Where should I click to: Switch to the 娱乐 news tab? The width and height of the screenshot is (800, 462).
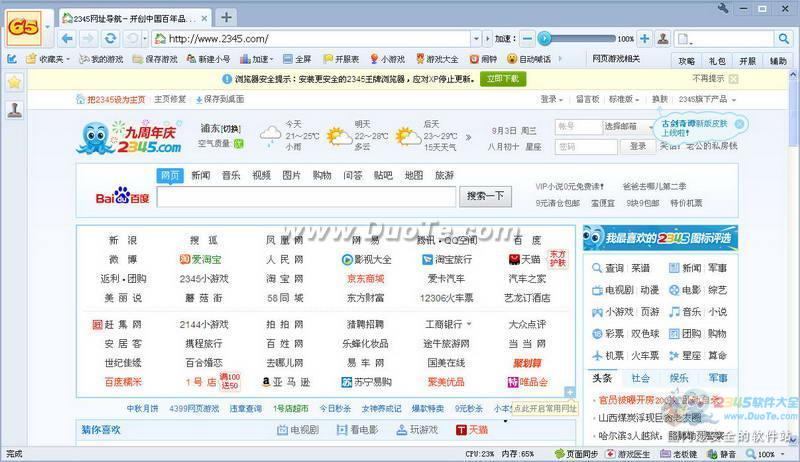tap(679, 378)
